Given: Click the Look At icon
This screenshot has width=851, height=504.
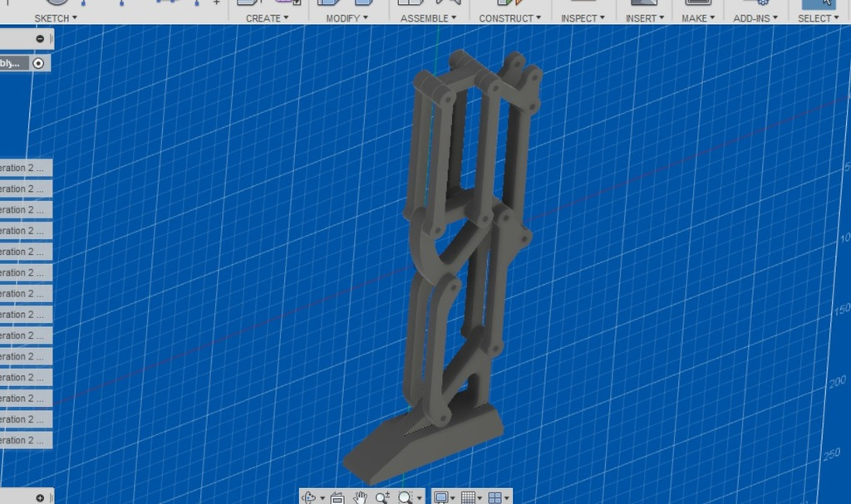Looking at the screenshot, I should coord(337,497).
